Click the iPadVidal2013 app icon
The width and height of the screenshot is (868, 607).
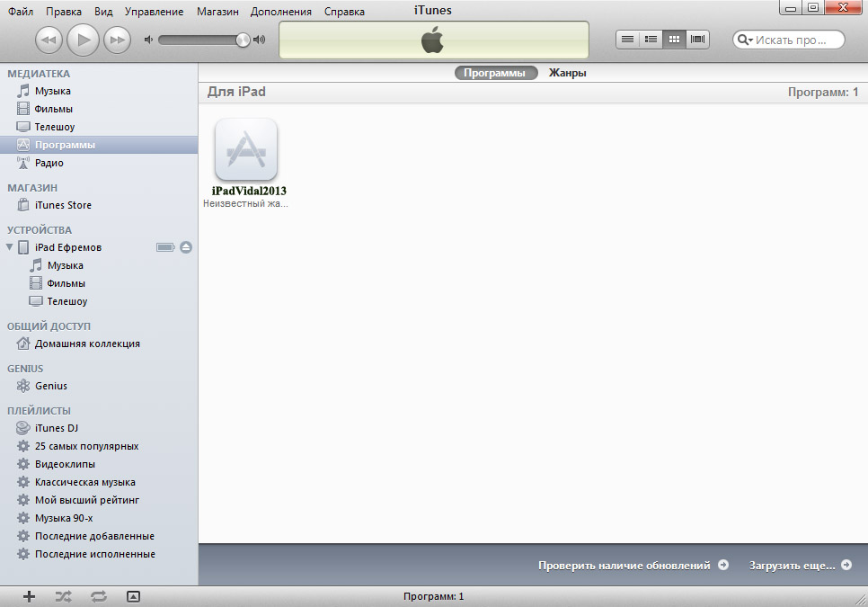click(x=246, y=149)
